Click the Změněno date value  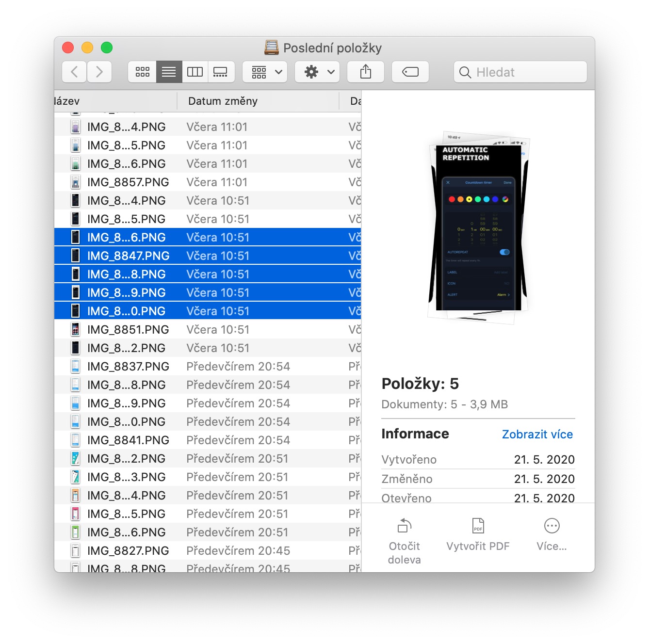coord(544,479)
